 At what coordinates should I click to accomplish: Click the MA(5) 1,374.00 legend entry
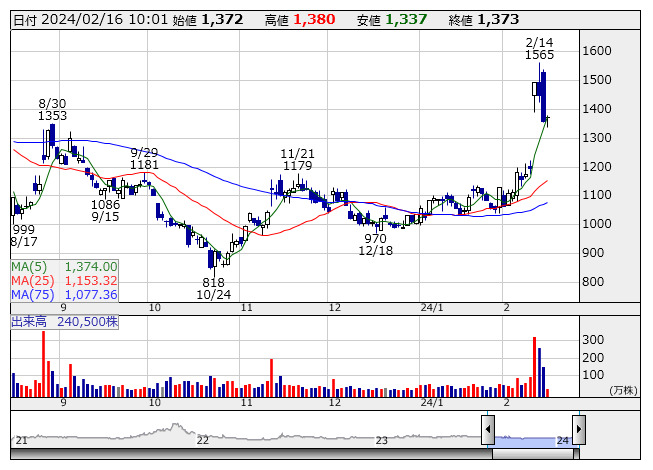point(64,266)
